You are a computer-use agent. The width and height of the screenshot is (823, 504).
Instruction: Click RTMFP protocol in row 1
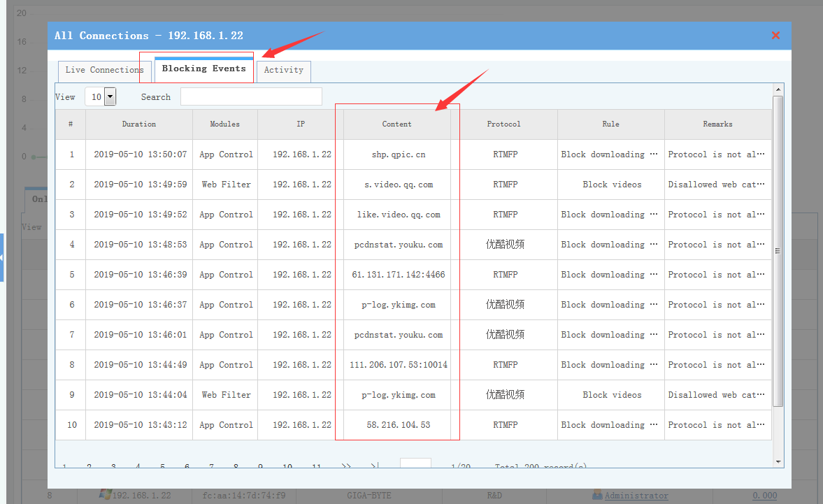[505, 154]
